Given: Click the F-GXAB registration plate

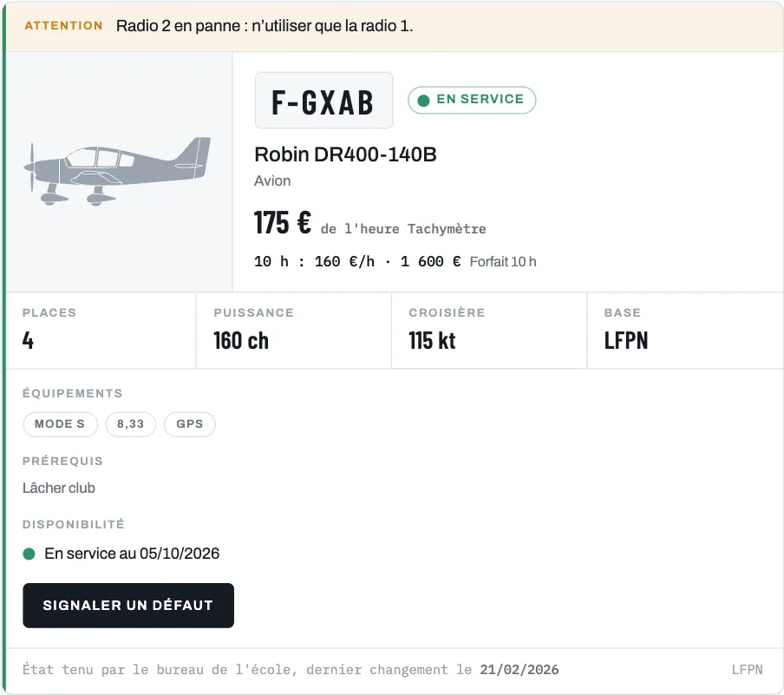Looking at the screenshot, I should coord(323,100).
